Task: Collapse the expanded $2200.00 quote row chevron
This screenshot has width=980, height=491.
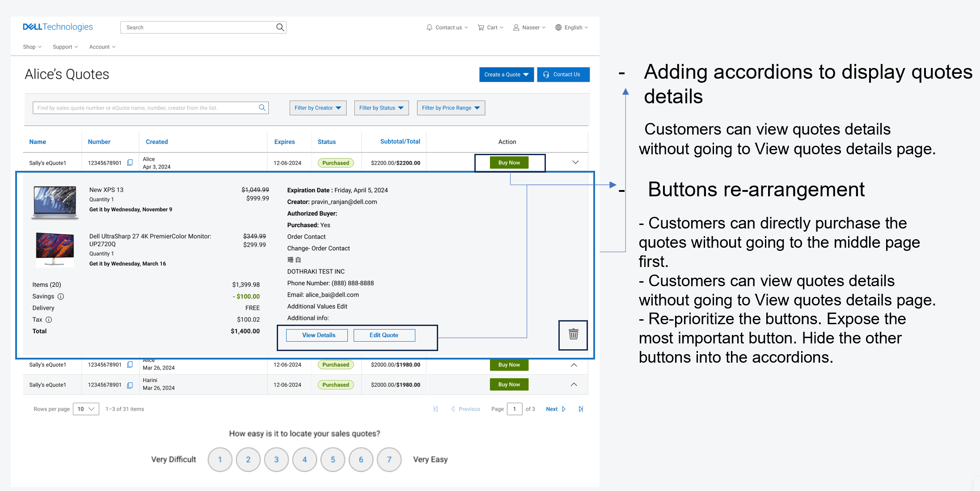Action: click(x=575, y=162)
